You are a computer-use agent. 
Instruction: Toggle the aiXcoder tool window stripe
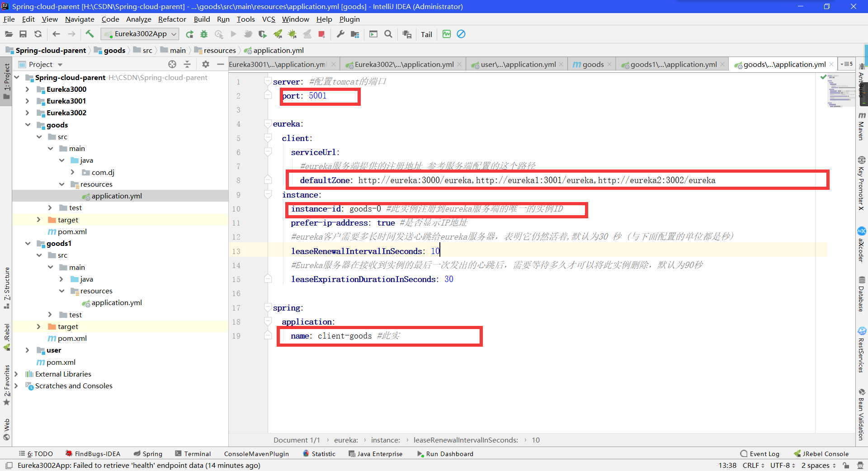(862, 244)
